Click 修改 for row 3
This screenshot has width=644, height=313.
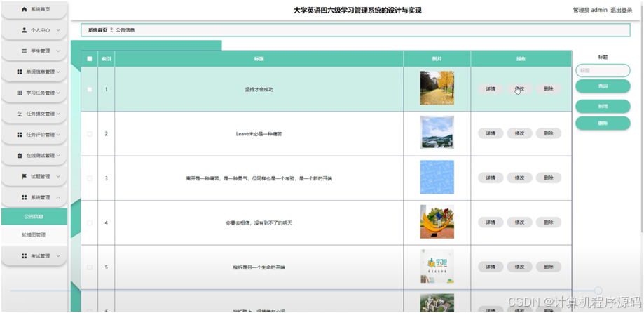coord(519,178)
